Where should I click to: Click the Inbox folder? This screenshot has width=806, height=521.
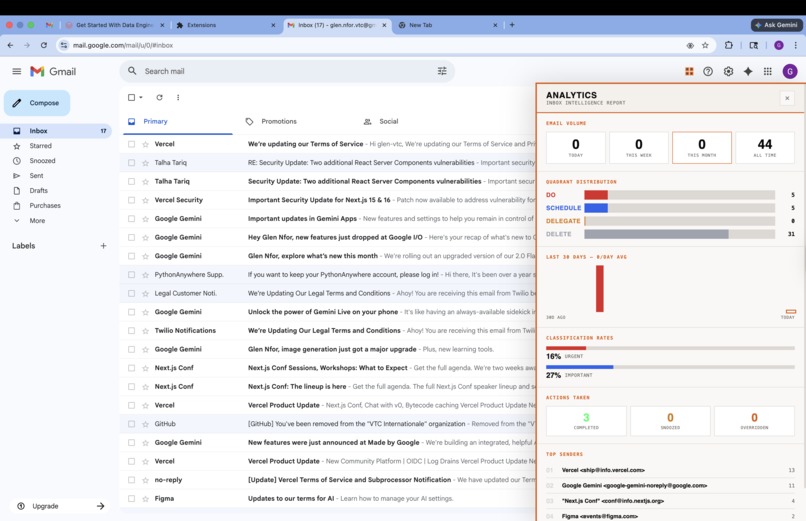tap(56, 131)
